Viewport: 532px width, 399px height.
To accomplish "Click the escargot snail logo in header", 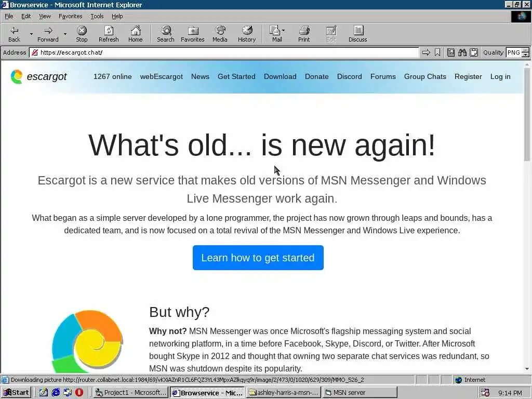I will 16,77.
